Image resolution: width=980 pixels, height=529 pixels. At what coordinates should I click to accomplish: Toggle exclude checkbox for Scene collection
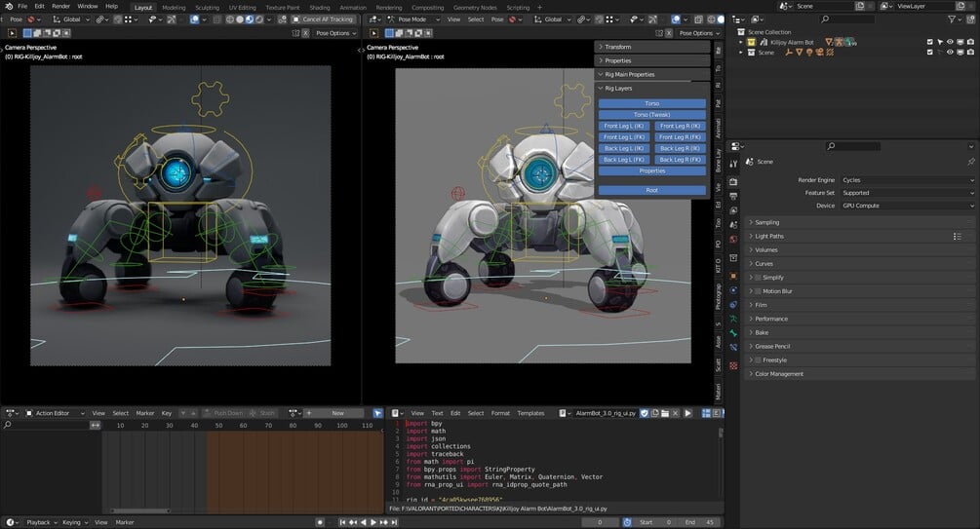(929, 53)
